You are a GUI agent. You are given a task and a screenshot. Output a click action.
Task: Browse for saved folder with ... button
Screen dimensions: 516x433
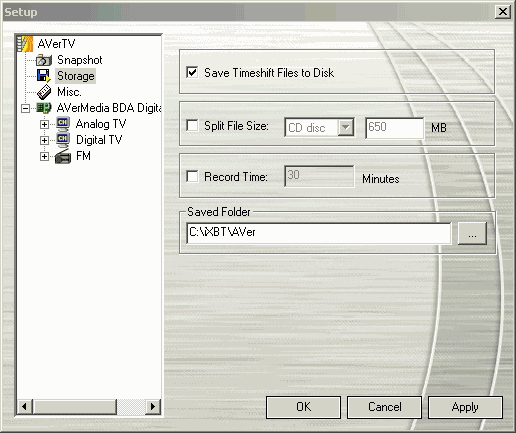click(x=472, y=234)
